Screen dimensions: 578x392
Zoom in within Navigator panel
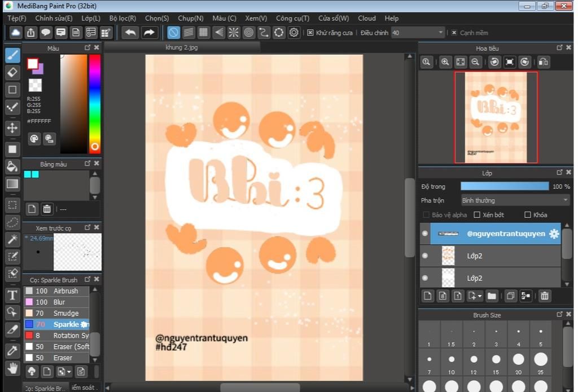(445, 62)
